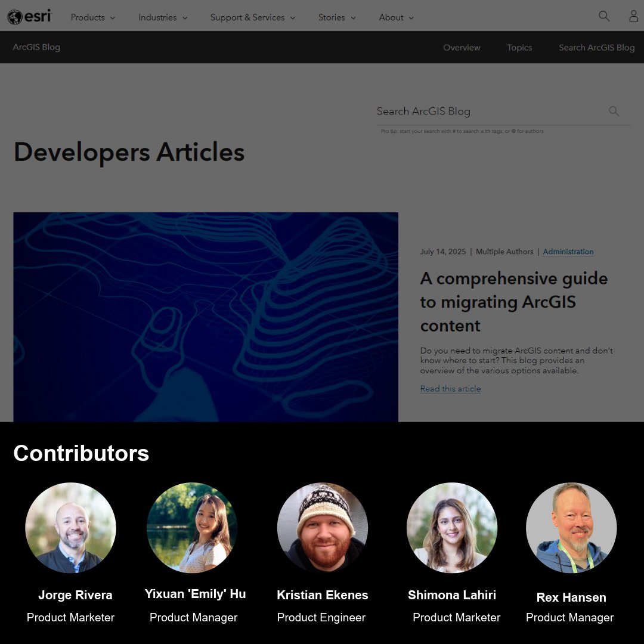Go to ArcGIS Blog home link
This screenshot has width=644, height=644.
[36, 47]
